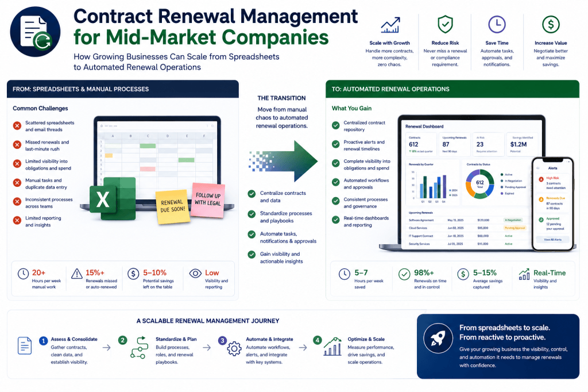Click the growth chart icon for Optimize & Scale

[x=332, y=346]
